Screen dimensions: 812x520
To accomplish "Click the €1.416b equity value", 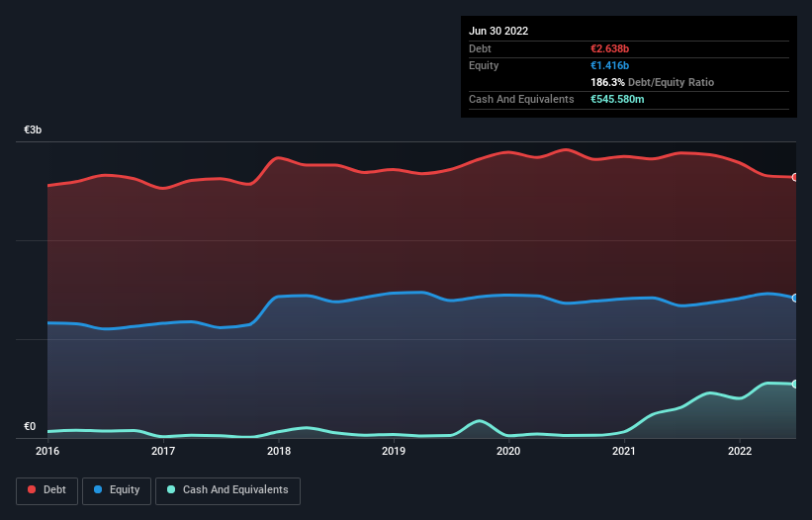I will (610, 65).
